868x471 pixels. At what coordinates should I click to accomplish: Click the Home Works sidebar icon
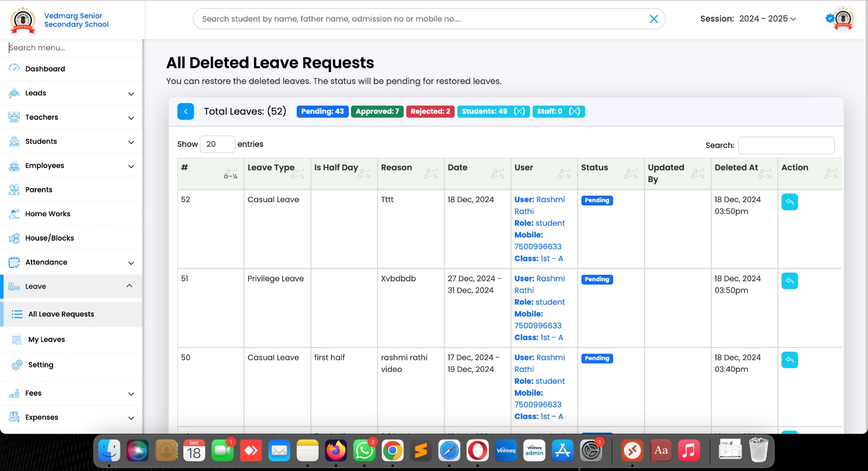tap(14, 214)
